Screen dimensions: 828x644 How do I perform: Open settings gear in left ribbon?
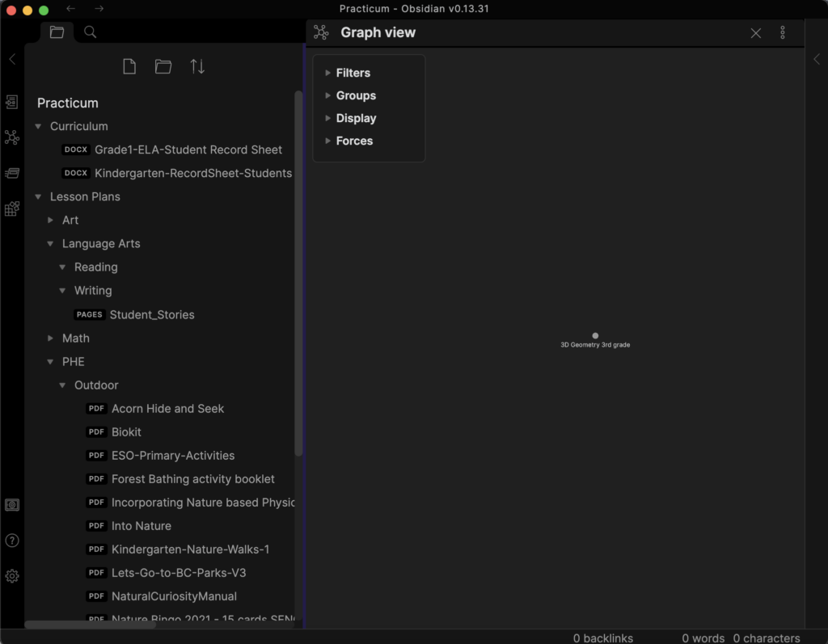coord(12,576)
